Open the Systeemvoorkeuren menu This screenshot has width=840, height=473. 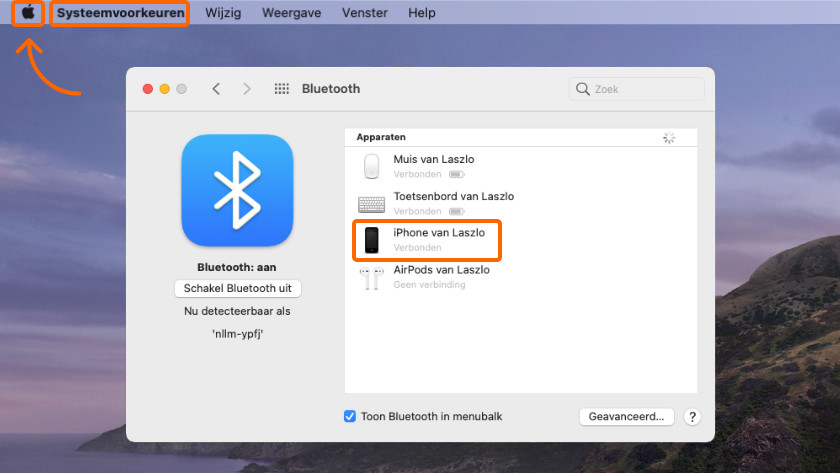pyautogui.click(x=121, y=13)
